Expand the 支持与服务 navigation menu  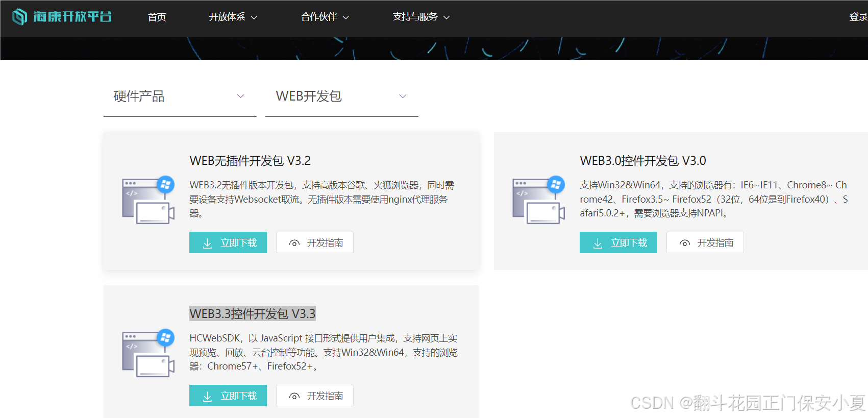pos(421,17)
